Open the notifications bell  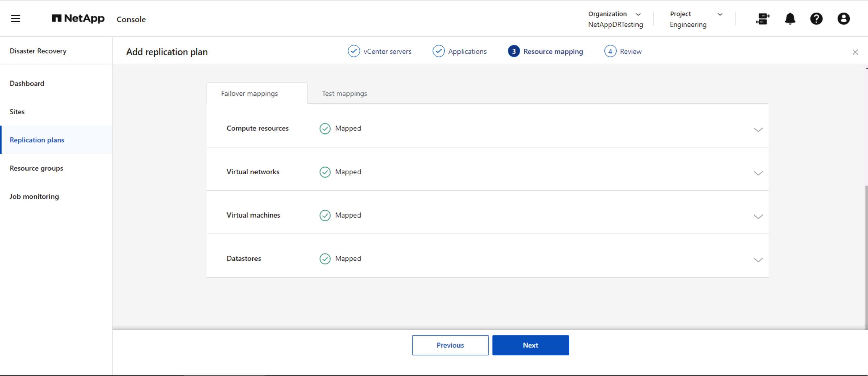[x=790, y=19]
